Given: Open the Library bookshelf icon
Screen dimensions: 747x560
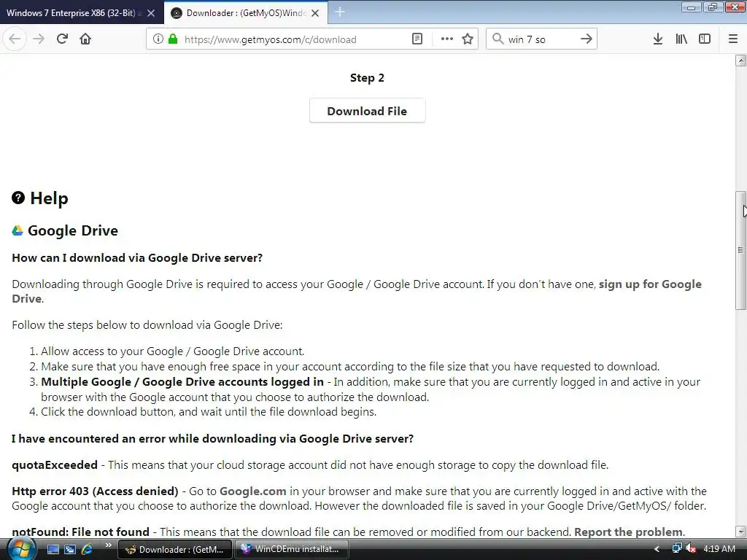Looking at the screenshot, I should tap(681, 39).
